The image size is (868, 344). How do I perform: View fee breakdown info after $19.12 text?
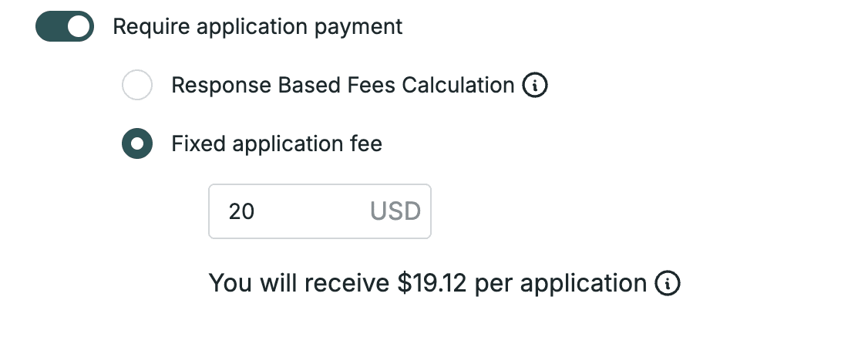(x=668, y=283)
